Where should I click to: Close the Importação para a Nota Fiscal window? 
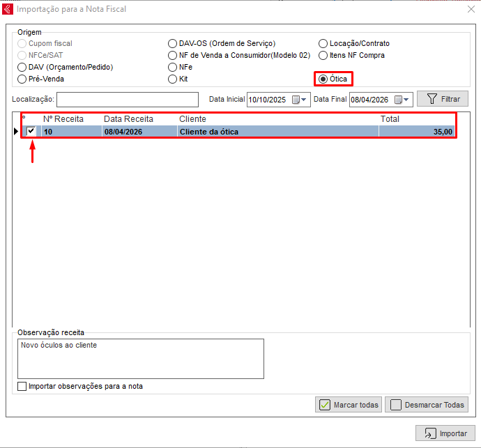click(470, 10)
